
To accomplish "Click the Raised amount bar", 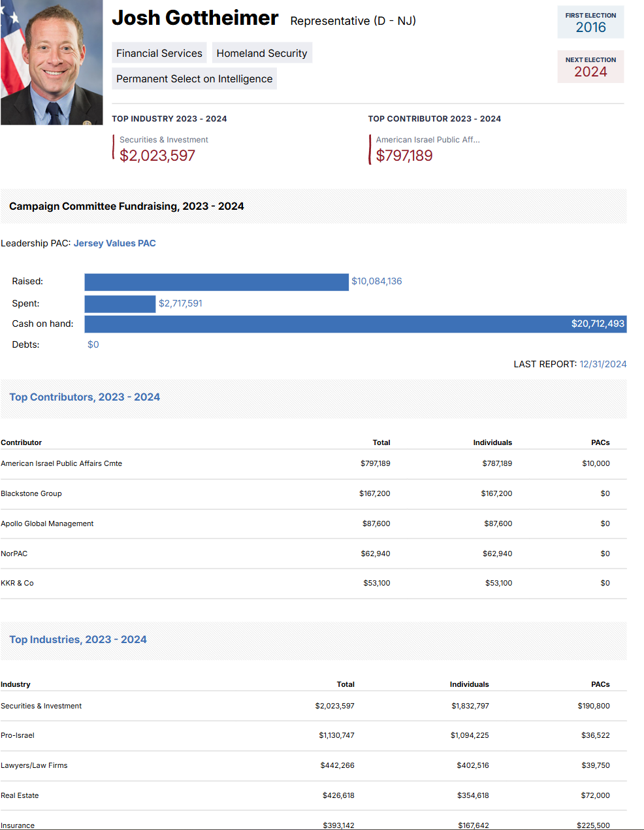I will 216,282.
